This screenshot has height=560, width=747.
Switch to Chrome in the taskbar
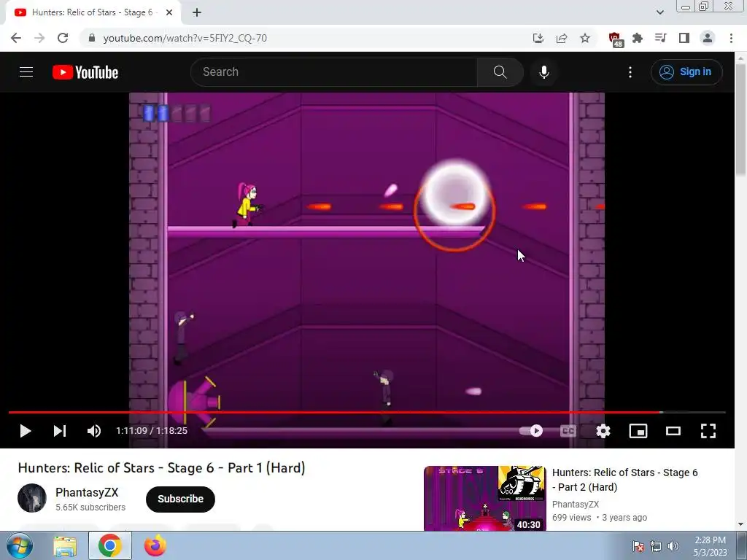coord(109,545)
